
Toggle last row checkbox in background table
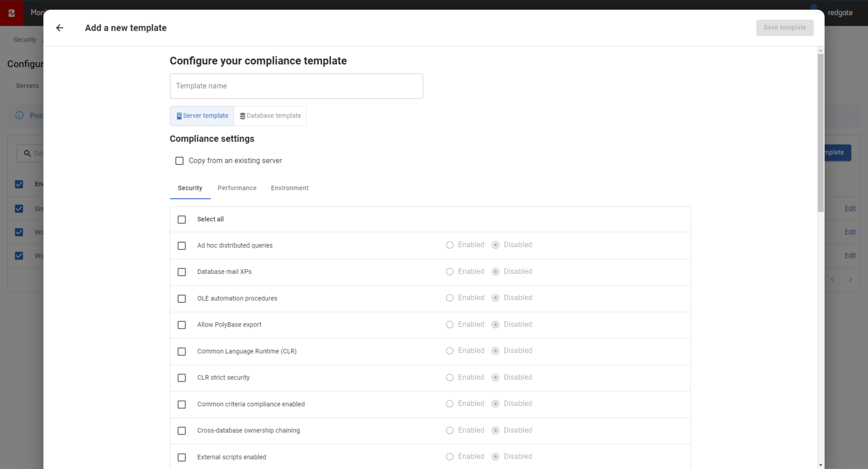(x=19, y=256)
